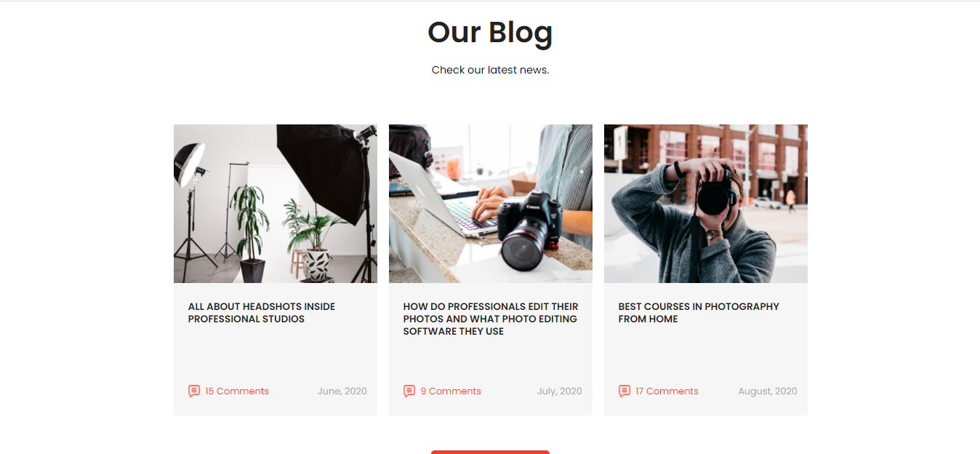Read All About Headshots Inside Professional Studios post
The height and width of the screenshot is (454, 980).
[262, 313]
